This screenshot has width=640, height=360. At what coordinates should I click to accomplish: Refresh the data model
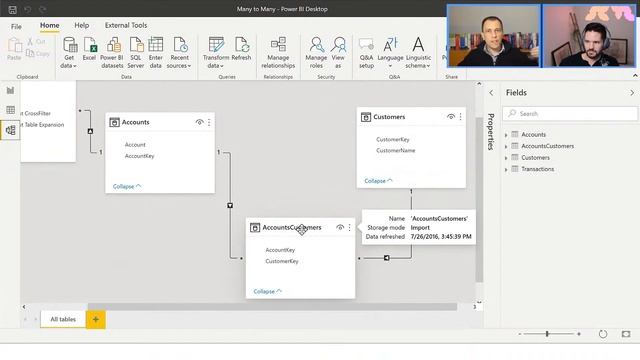241,49
